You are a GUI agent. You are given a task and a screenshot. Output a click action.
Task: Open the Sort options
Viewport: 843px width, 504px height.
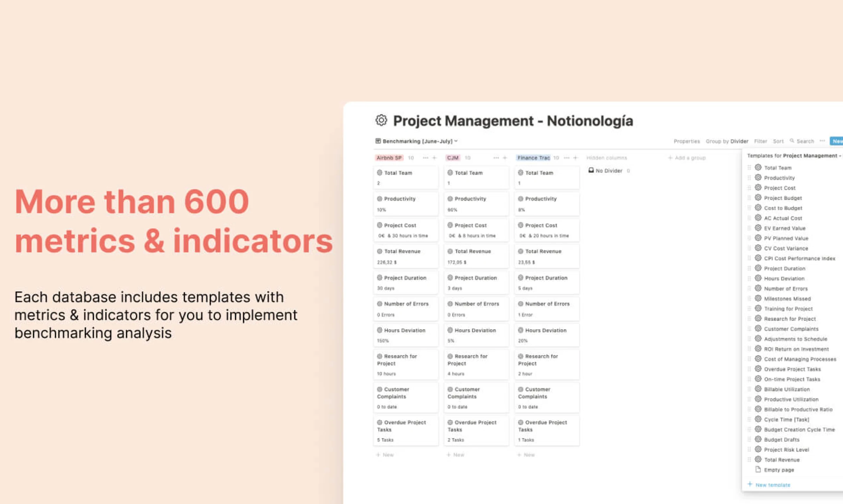[x=778, y=141]
